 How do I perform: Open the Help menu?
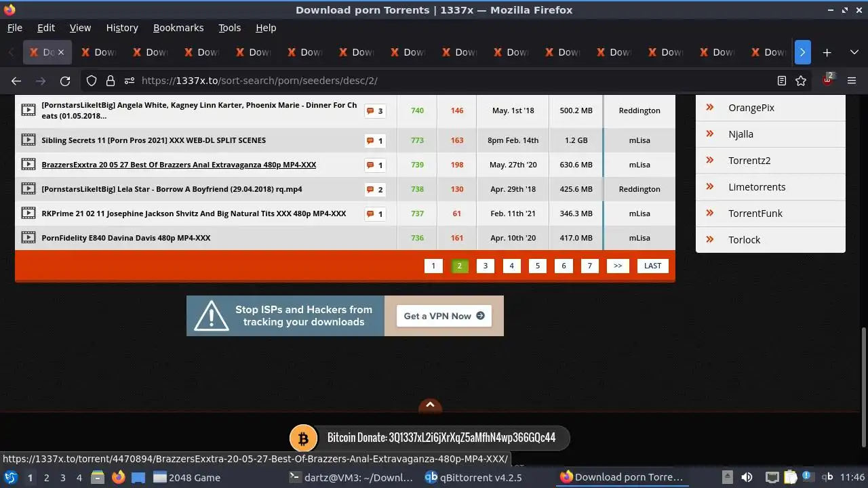click(x=266, y=28)
